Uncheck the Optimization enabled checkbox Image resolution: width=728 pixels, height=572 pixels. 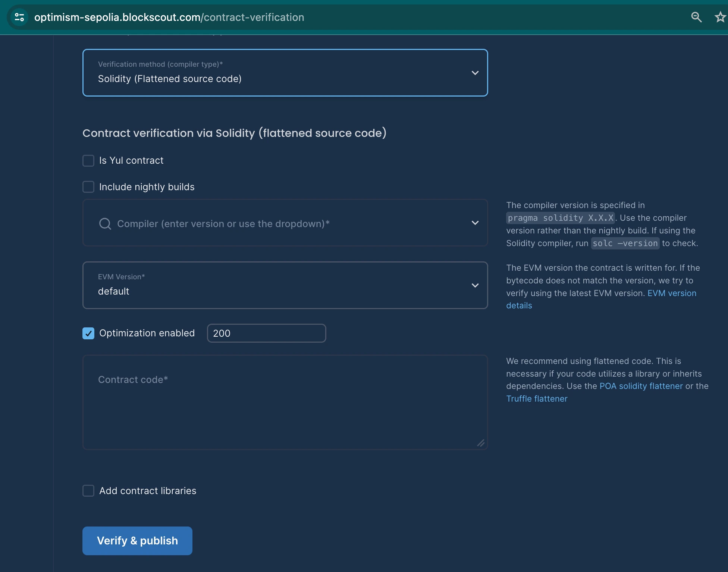[x=88, y=333]
